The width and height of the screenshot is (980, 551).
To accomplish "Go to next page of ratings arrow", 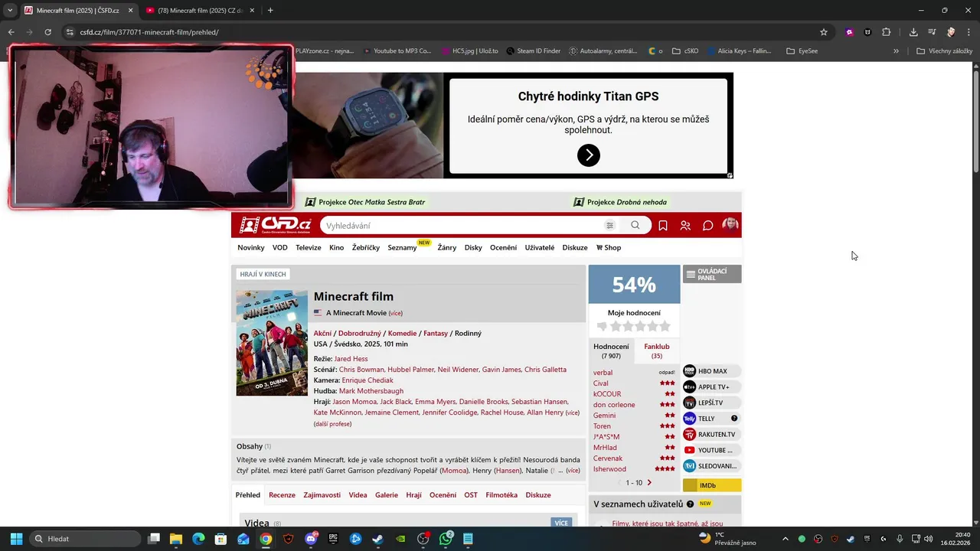I will (649, 483).
